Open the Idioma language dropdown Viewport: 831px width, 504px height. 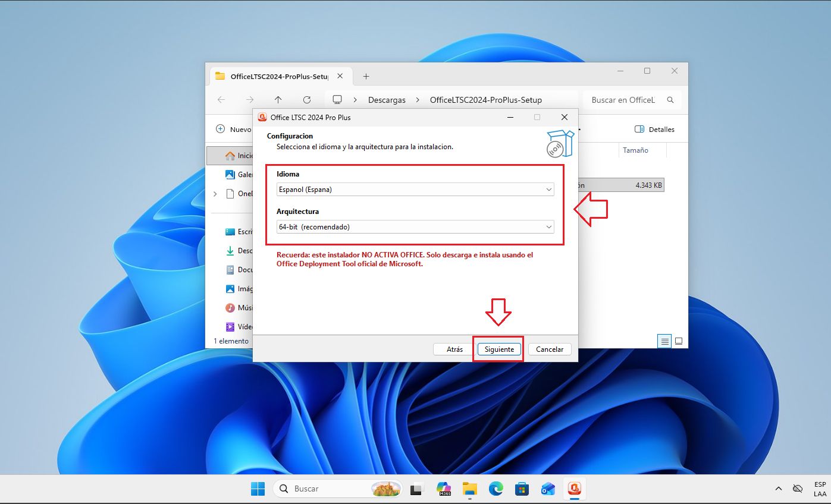(x=415, y=190)
